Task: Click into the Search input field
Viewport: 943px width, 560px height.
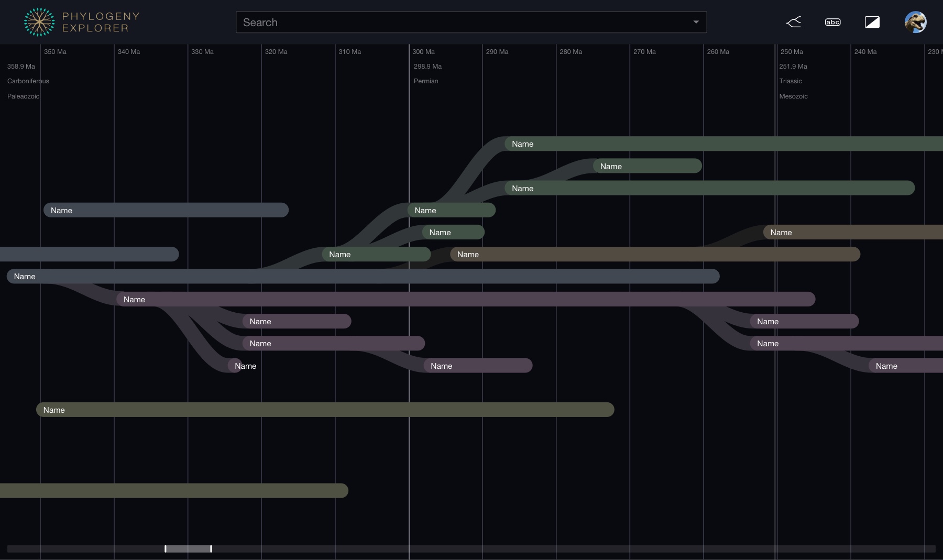Action: click(461, 22)
